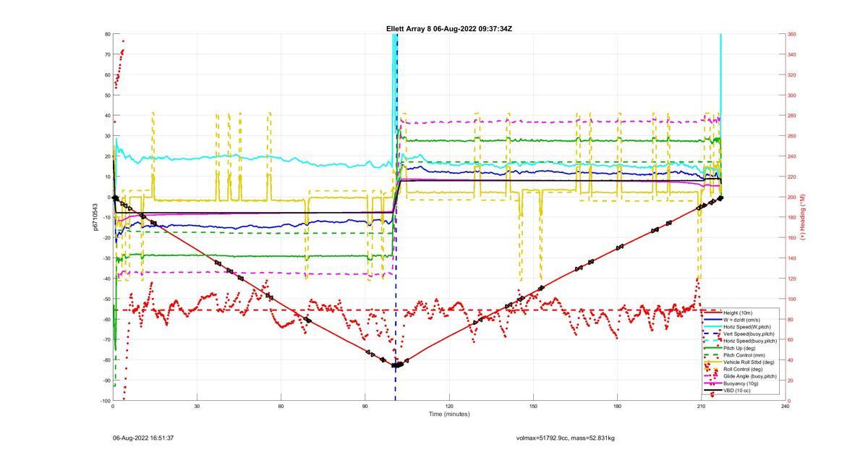Click the black VBD (10 cc) legend line sample
Image resolution: width=868 pixels, height=450 pixels.
(712, 391)
